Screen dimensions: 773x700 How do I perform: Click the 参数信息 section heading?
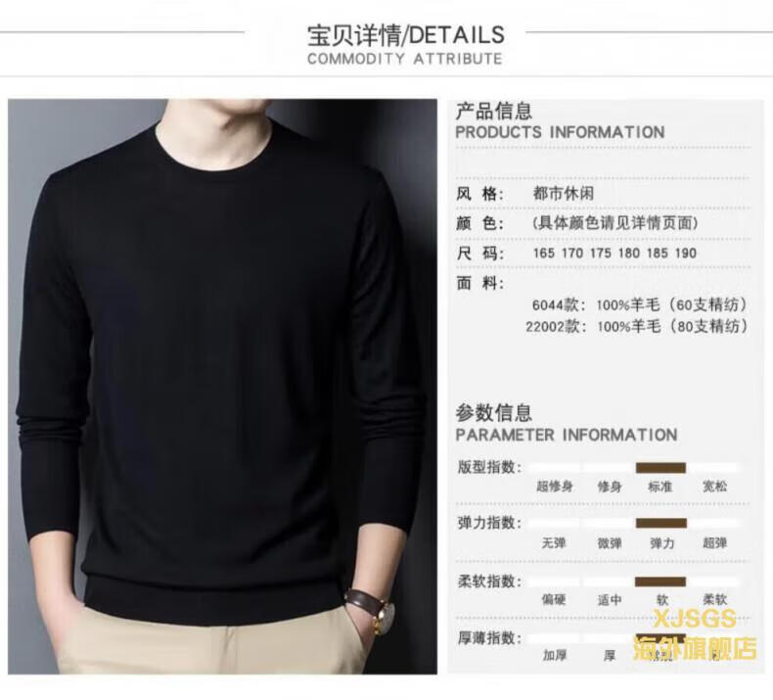pyautogui.click(x=493, y=412)
